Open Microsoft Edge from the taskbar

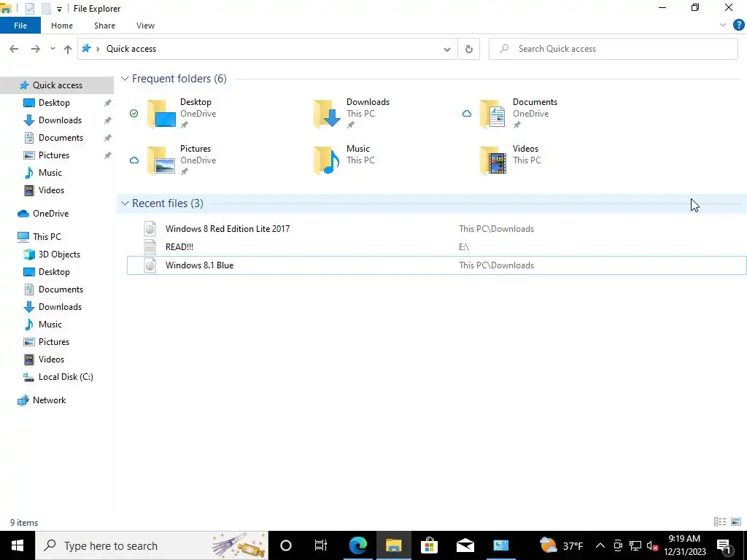[x=358, y=545]
